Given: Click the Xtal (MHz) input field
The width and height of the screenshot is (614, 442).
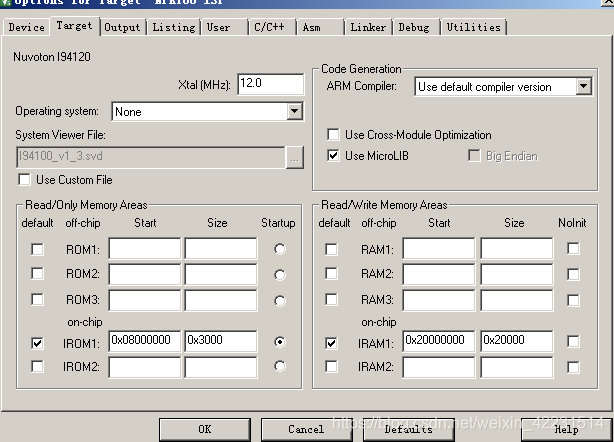Looking at the screenshot, I should point(271,84).
